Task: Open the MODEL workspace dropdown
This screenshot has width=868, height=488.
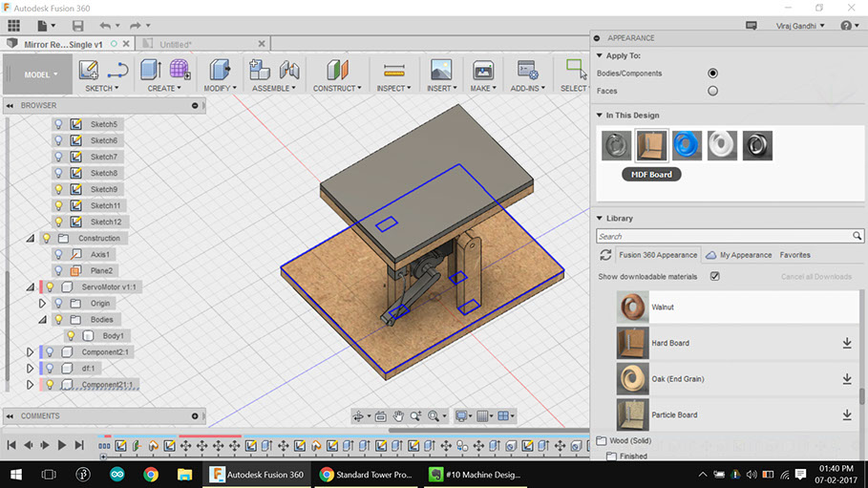Action: coord(40,74)
